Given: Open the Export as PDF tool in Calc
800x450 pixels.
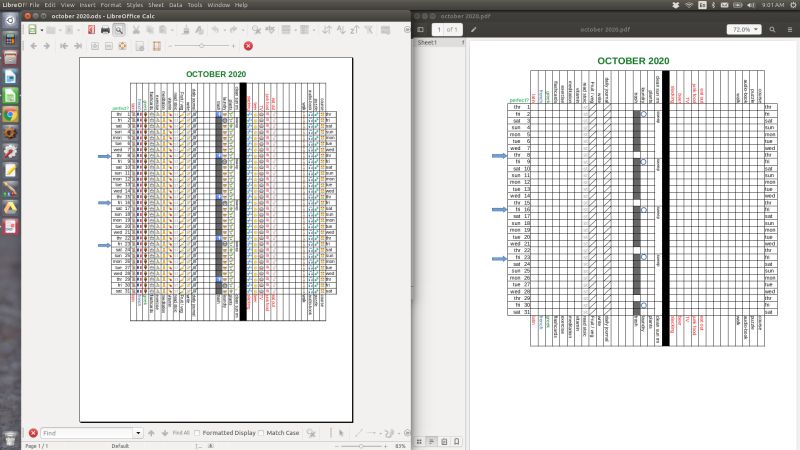Looking at the screenshot, I should [x=91, y=30].
